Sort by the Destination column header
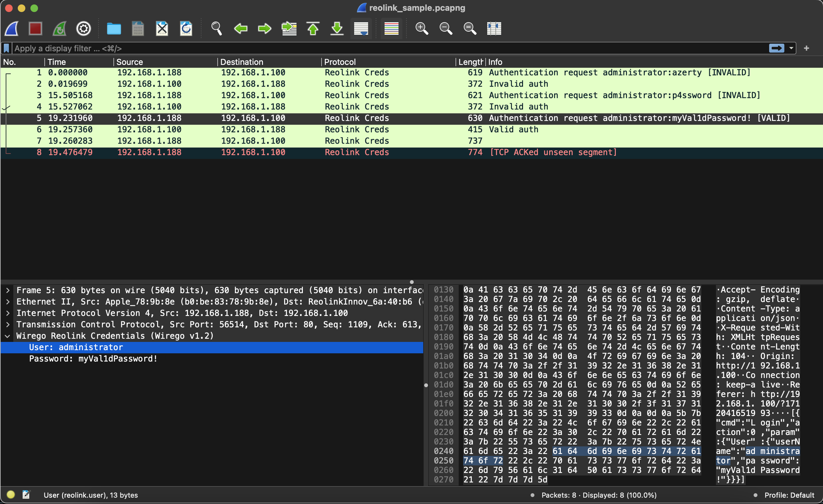The width and height of the screenshot is (823, 504). point(269,62)
